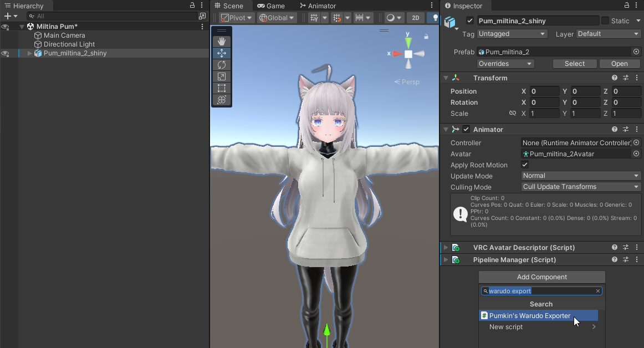
Task: Toggle scene lighting bulb icon
Action: (435, 18)
